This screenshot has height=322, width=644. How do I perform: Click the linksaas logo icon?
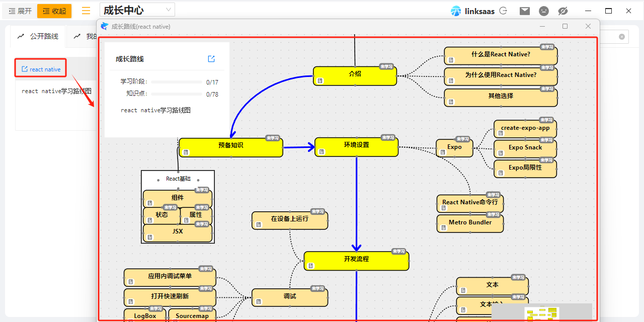point(456,11)
